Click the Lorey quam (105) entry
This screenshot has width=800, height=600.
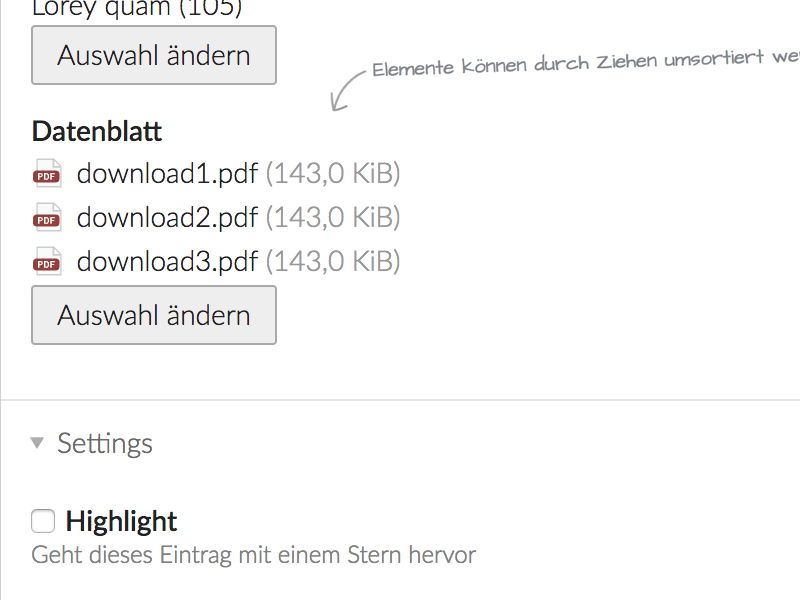point(137,8)
